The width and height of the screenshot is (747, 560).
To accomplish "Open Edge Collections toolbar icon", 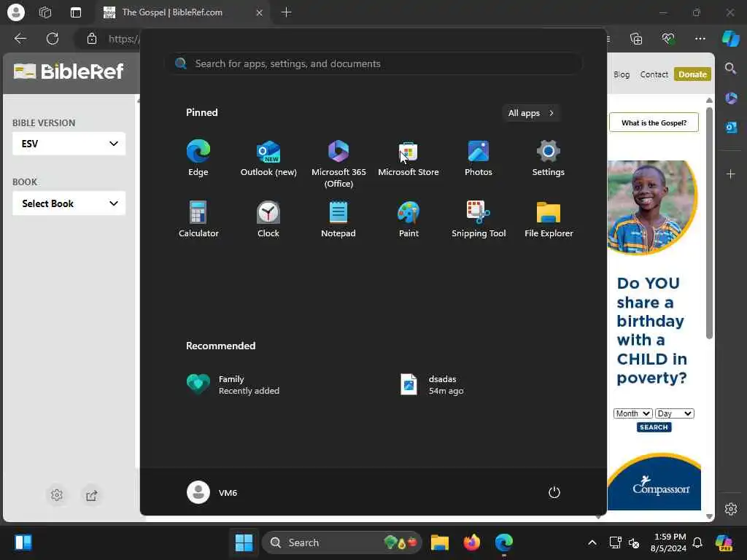I will coord(636,39).
